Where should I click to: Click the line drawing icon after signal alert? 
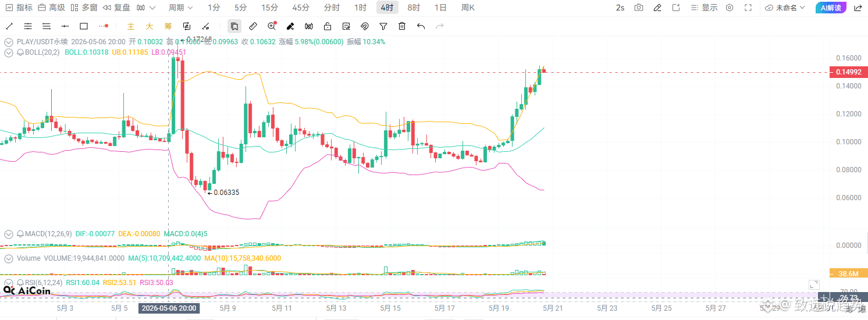coord(205,26)
